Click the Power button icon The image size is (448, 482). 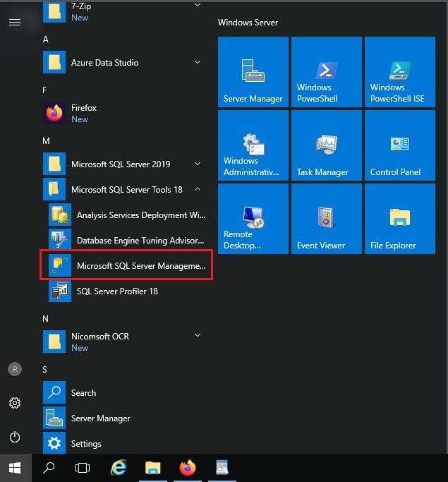[15, 437]
